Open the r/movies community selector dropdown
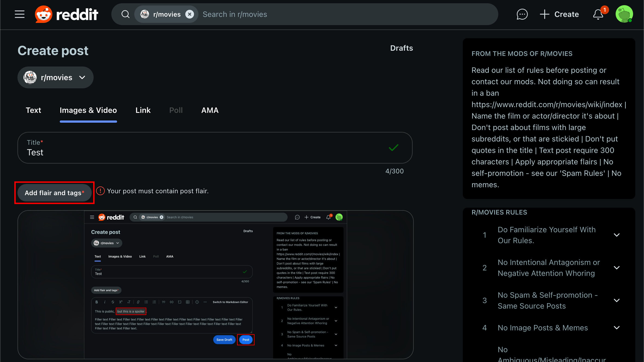This screenshot has height=362, width=644. (x=55, y=77)
